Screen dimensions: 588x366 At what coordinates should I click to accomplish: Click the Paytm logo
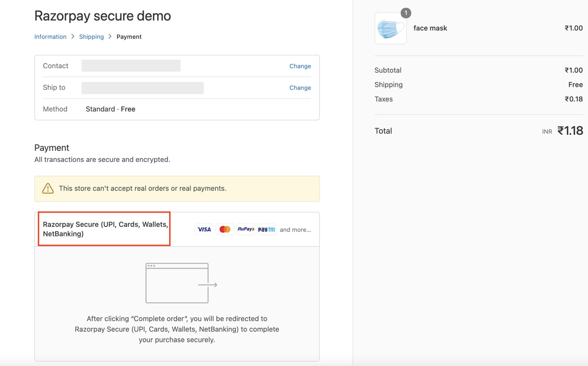point(266,229)
